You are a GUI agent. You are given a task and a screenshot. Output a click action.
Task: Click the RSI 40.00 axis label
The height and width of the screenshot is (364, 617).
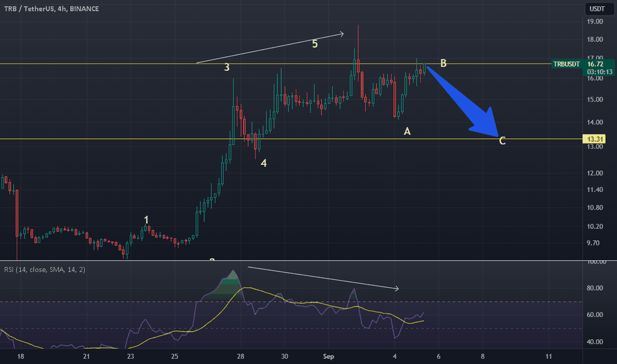coord(595,342)
